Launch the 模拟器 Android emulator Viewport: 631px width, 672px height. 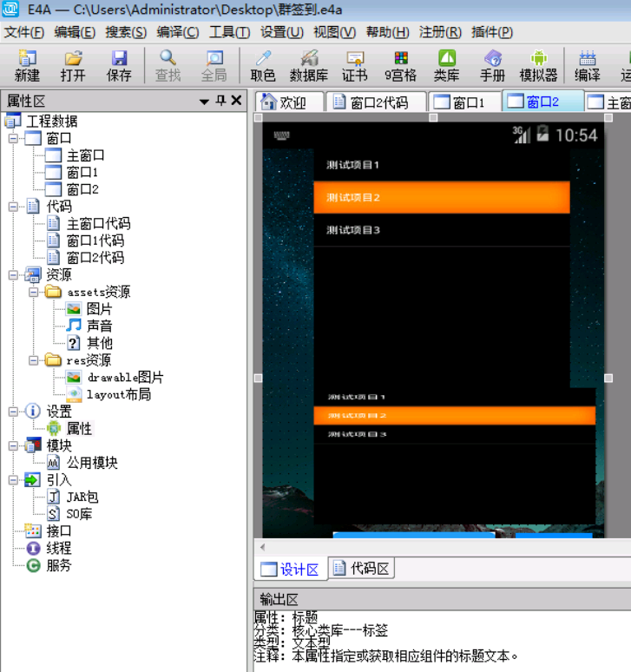pyautogui.click(x=538, y=65)
